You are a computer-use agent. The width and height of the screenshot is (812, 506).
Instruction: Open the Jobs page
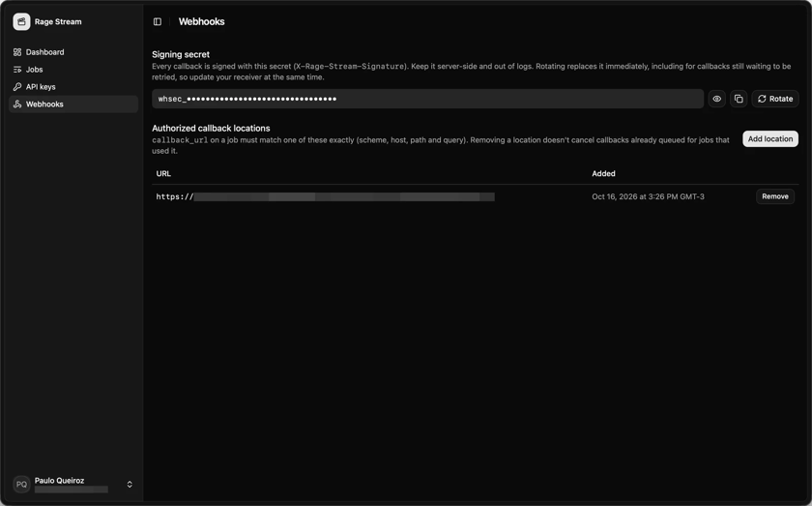[73, 70]
